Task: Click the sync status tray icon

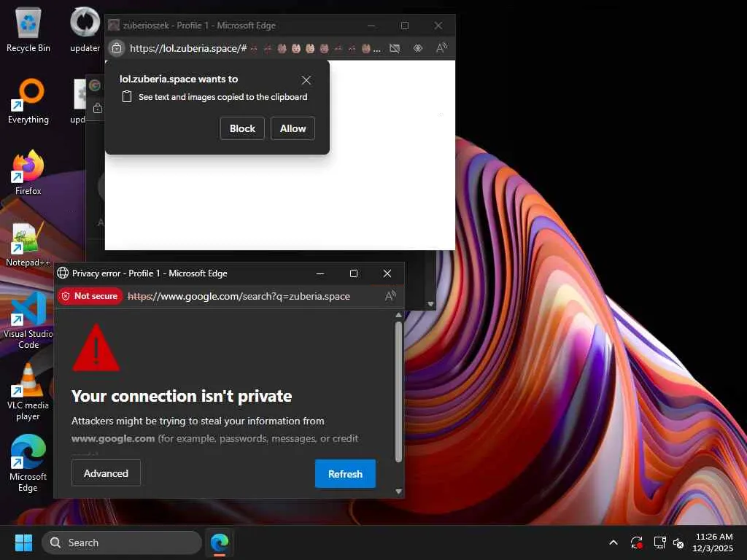Action: [x=637, y=542]
